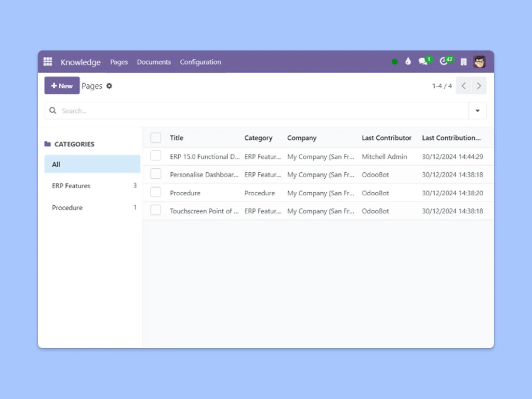Tick the select-all checkbox in table header
Image resolution: width=532 pixels, height=399 pixels.
[x=156, y=138]
